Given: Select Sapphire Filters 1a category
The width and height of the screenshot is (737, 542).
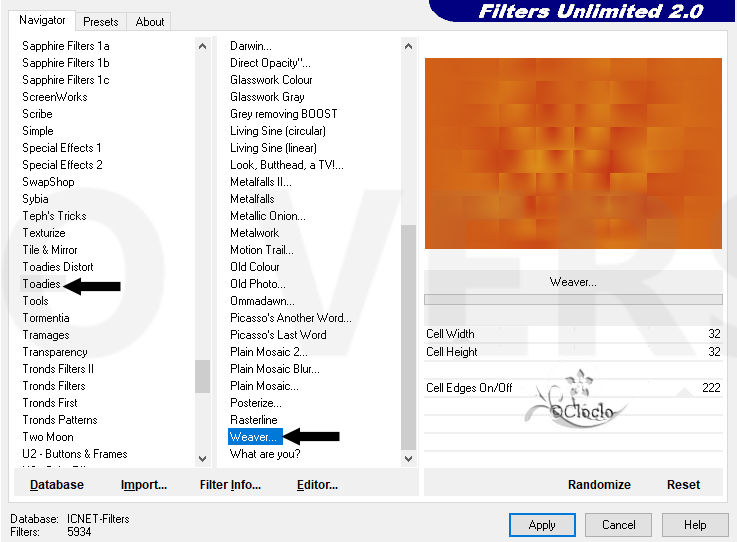Looking at the screenshot, I should 66,46.
